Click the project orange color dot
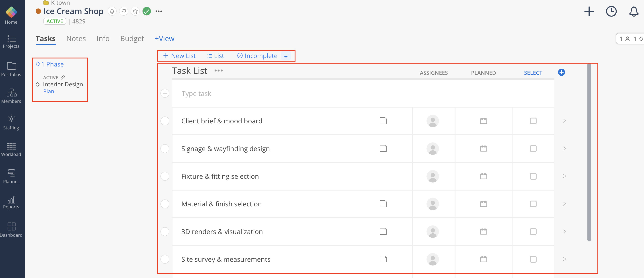The height and width of the screenshot is (278, 644). coord(38,11)
